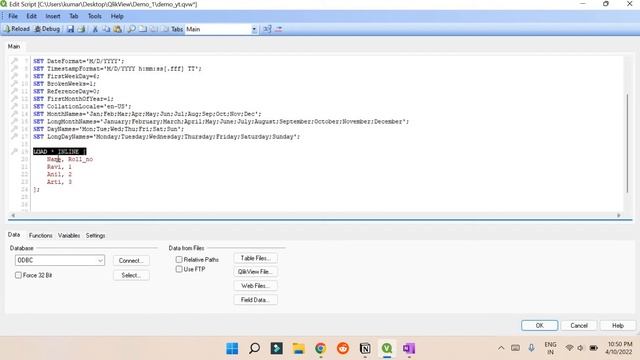
Task: Click the 'Ravi, 1' data line
Action: tap(59, 167)
